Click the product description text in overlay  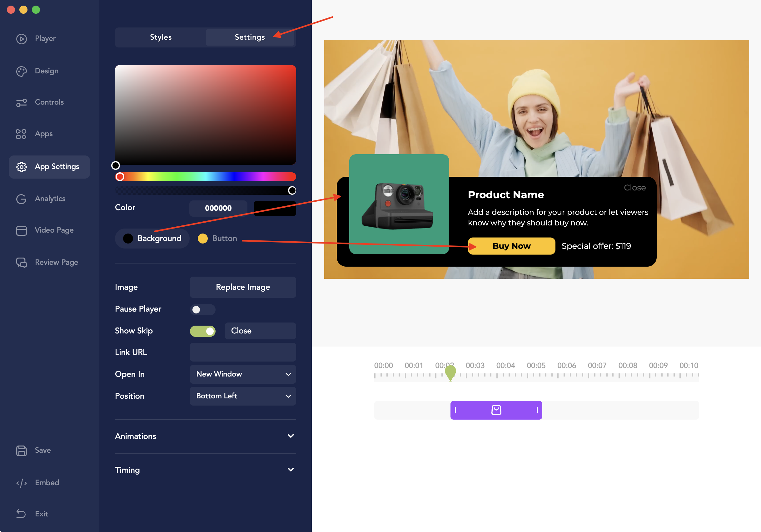(558, 217)
